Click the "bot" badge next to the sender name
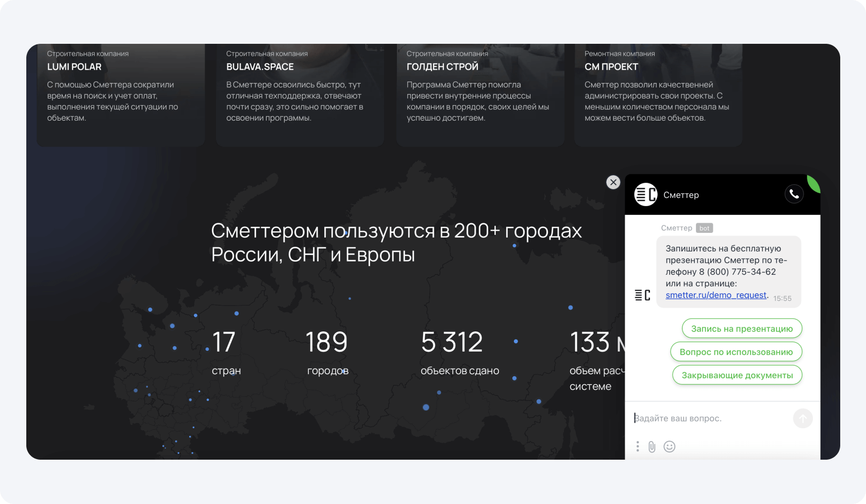 [x=704, y=228]
